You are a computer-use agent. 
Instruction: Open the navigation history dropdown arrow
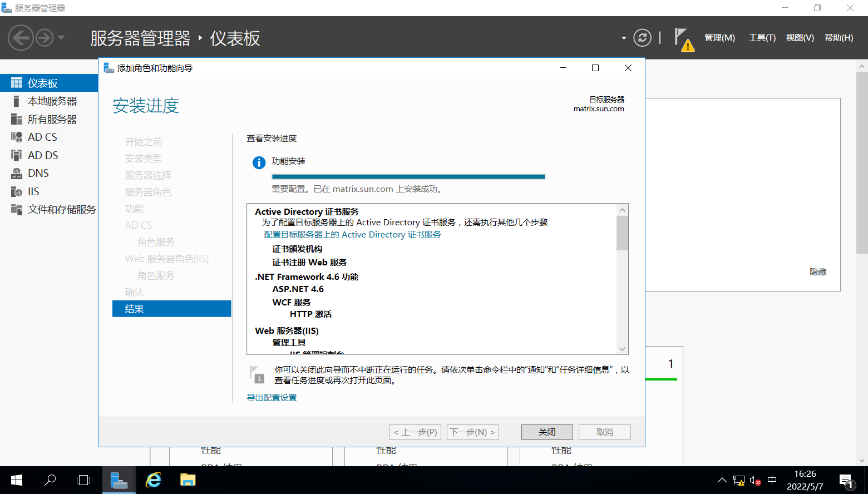[x=61, y=38]
